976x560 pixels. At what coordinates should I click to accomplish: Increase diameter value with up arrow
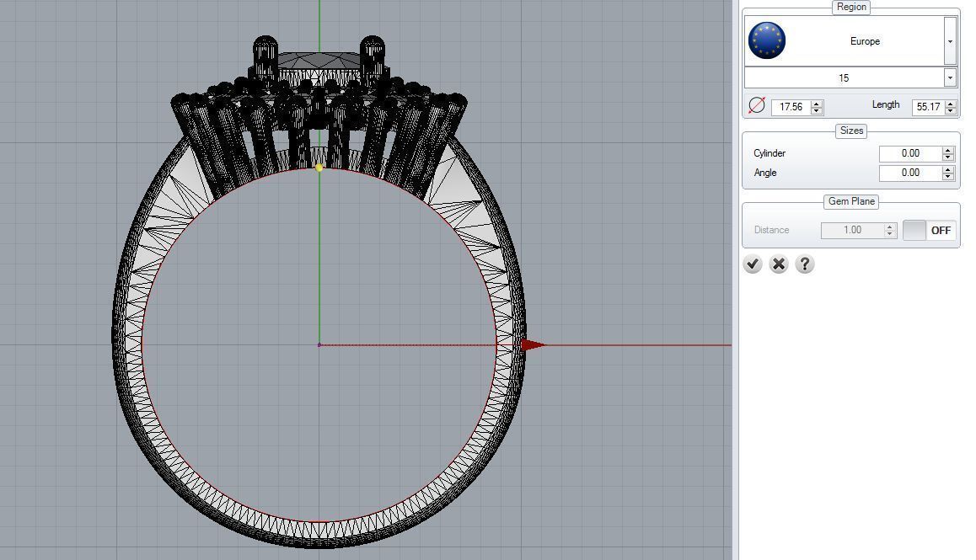(x=818, y=104)
